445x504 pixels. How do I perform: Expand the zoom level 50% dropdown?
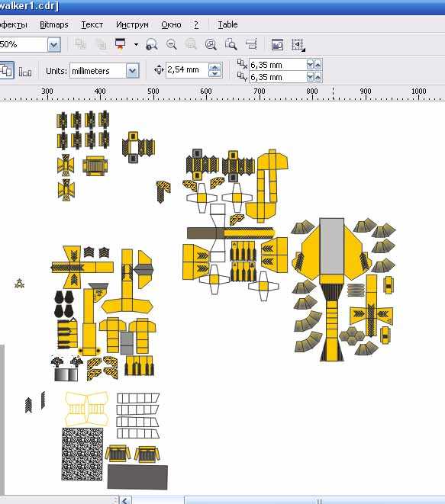pyautogui.click(x=53, y=45)
